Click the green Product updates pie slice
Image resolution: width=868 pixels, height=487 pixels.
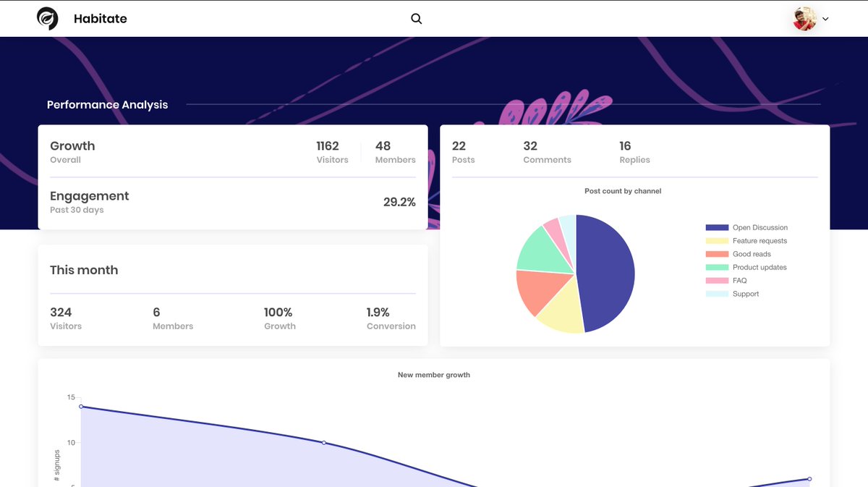[x=541, y=250]
